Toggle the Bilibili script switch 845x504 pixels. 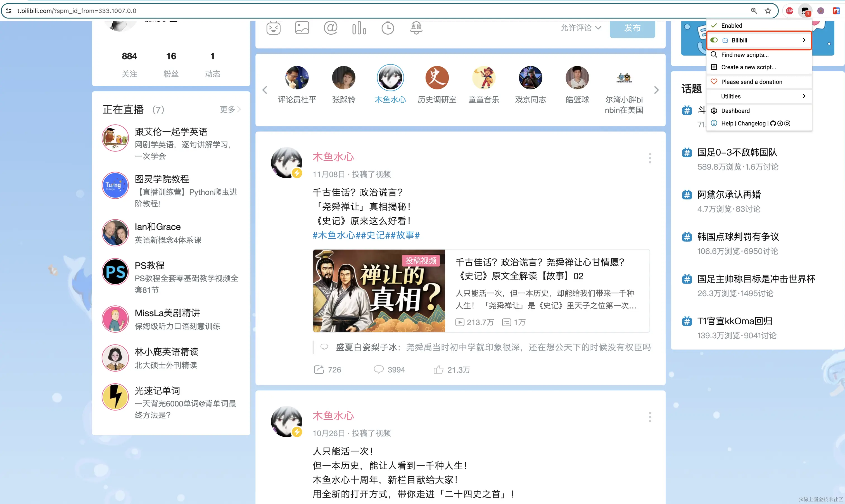(714, 40)
